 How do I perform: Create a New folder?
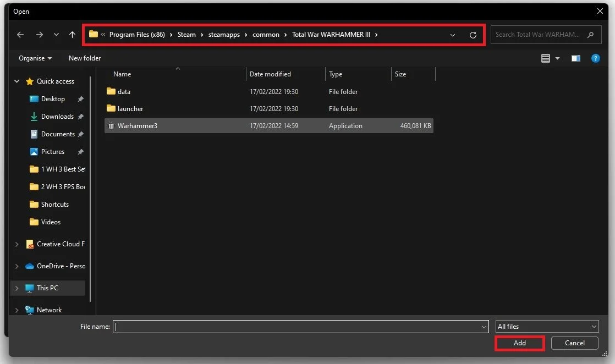pyautogui.click(x=85, y=58)
